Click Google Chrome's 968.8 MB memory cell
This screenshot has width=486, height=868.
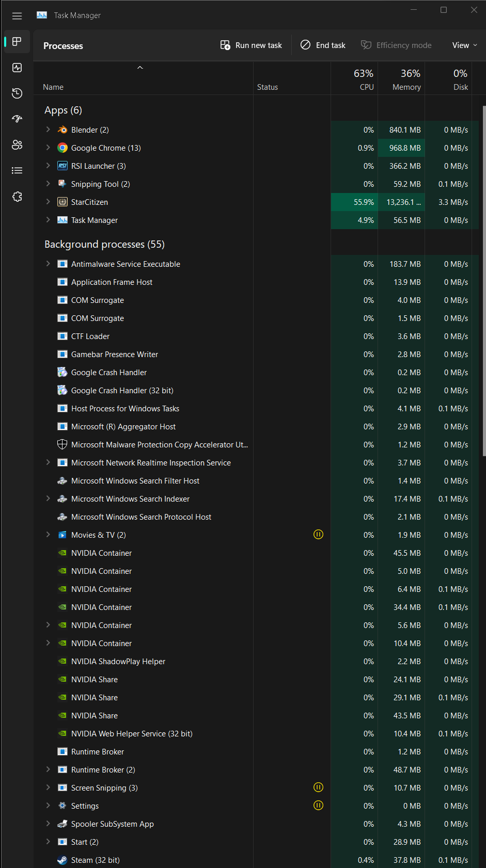(401, 148)
